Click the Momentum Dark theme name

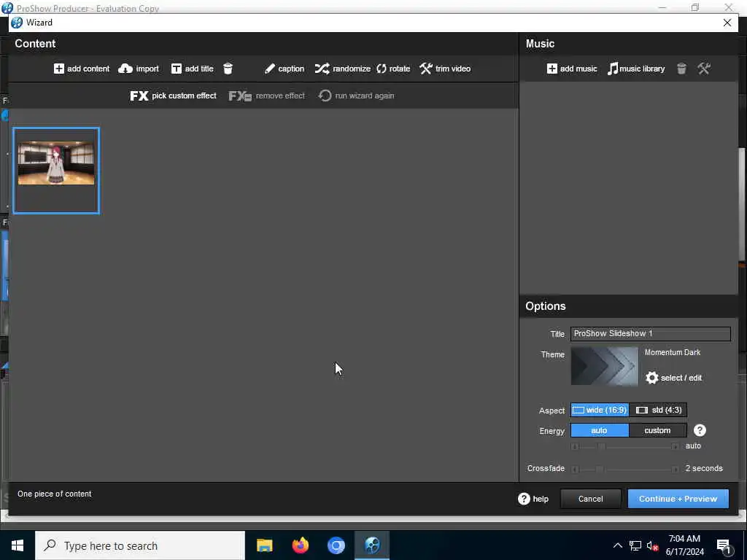(672, 352)
